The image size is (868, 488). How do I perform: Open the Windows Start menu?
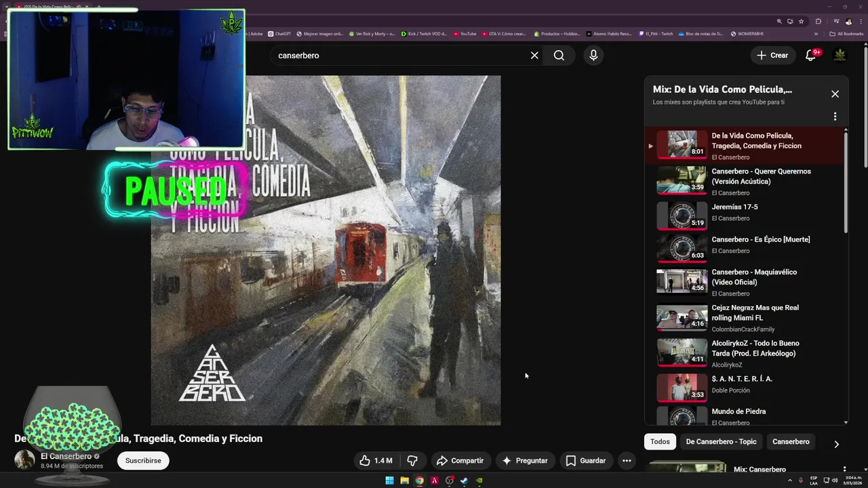click(389, 481)
